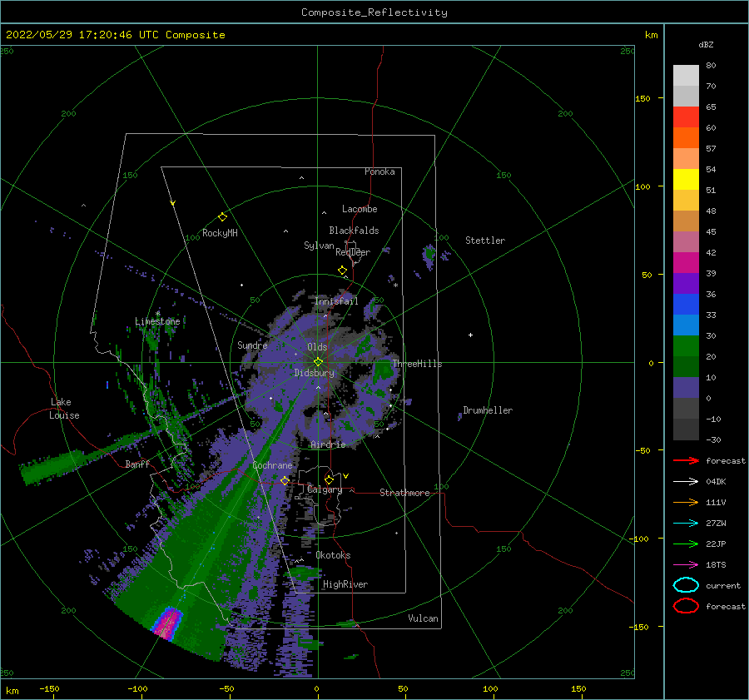
Task: Click the 22JP legend label
Action: click(716, 544)
